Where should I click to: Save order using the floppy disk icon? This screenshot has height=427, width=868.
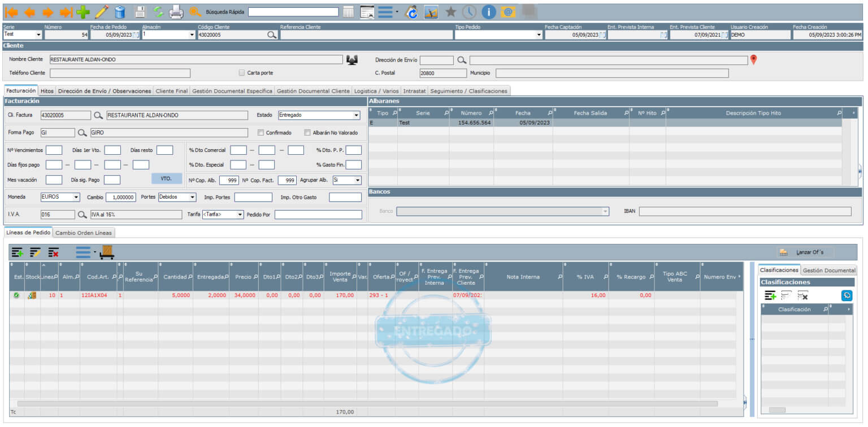[140, 11]
